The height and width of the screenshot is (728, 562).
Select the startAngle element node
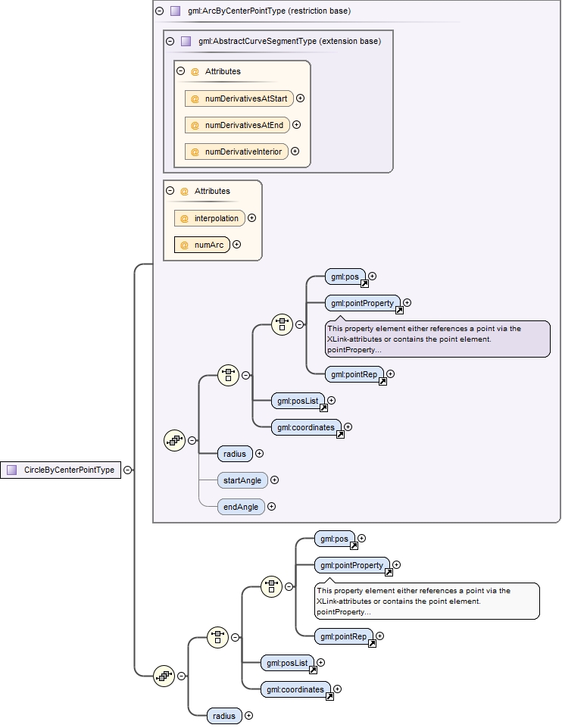tap(242, 480)
